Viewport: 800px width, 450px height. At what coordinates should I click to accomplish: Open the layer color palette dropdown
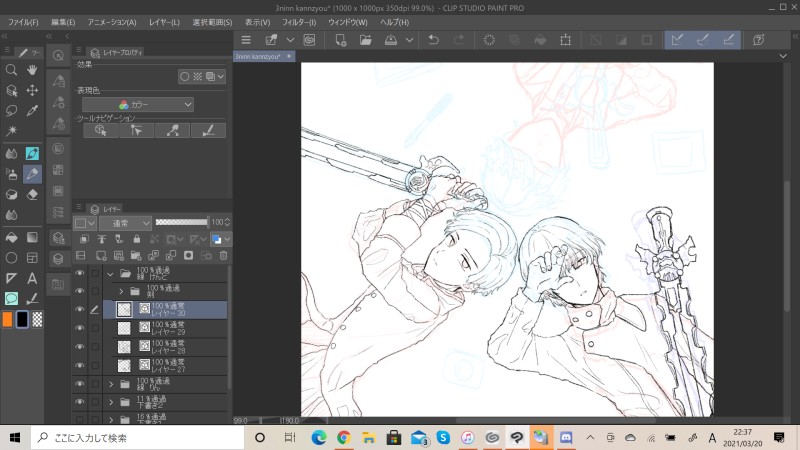coord(227,239)
